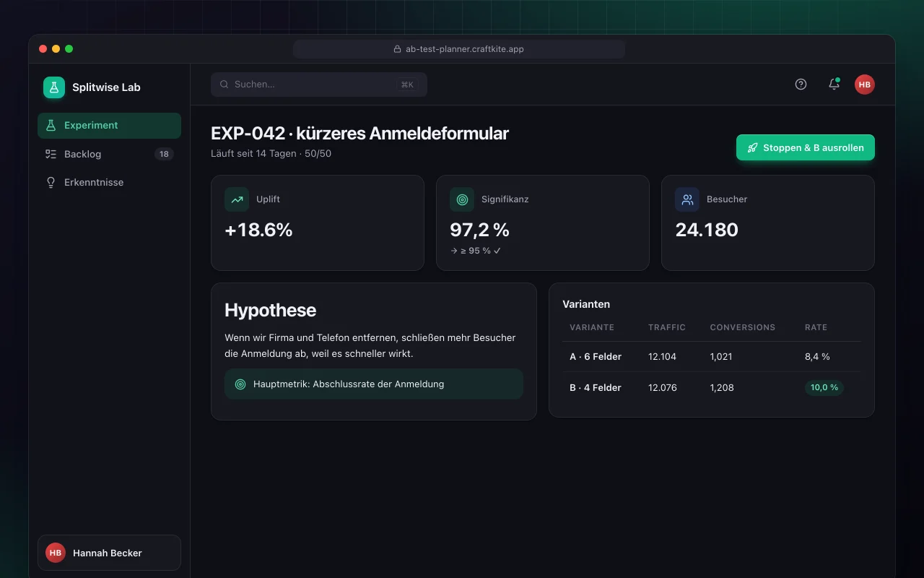
Task: Click the CONVERSIONS column header
Action: (x=743, y=327)
